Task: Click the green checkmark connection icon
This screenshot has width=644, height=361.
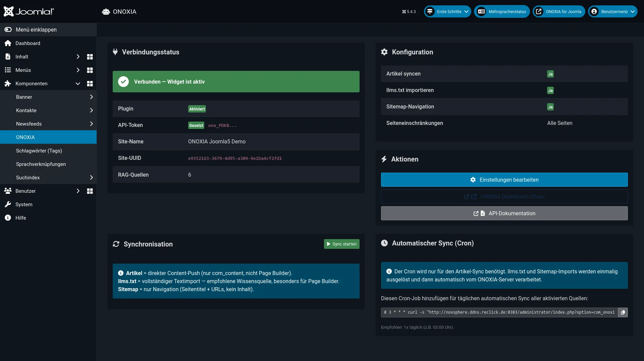Action: [123, 82]
